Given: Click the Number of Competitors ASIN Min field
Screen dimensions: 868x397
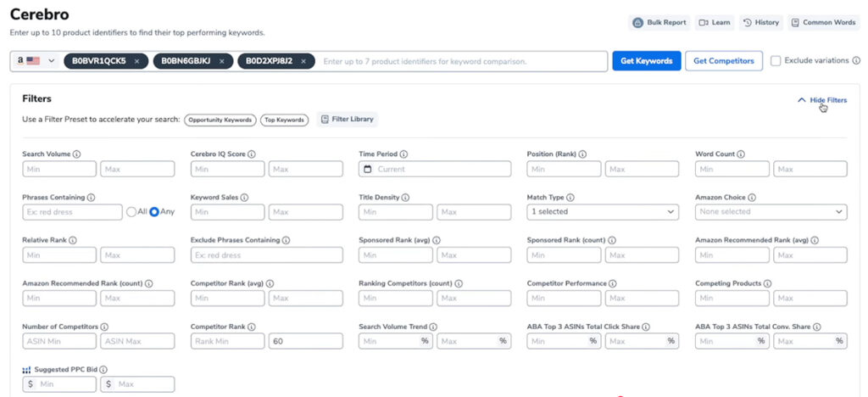Looking at the screenshot, I should (59, 342).
